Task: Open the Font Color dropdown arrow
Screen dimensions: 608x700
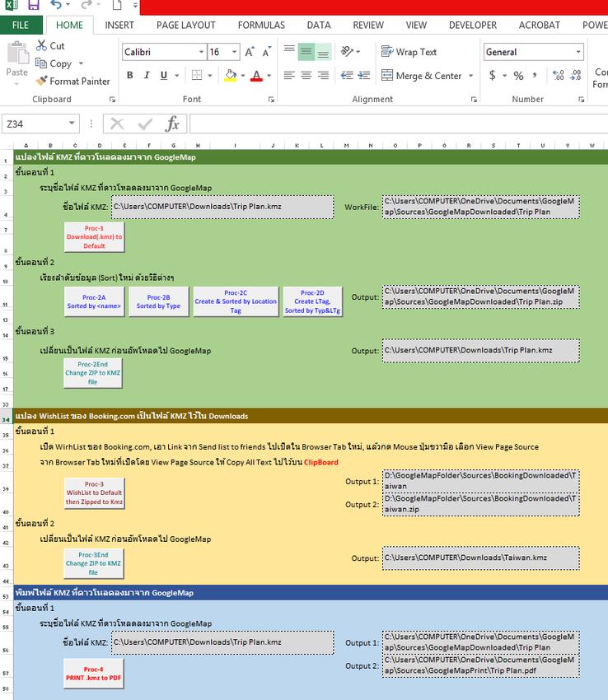Action: click(x=269, y=76)
